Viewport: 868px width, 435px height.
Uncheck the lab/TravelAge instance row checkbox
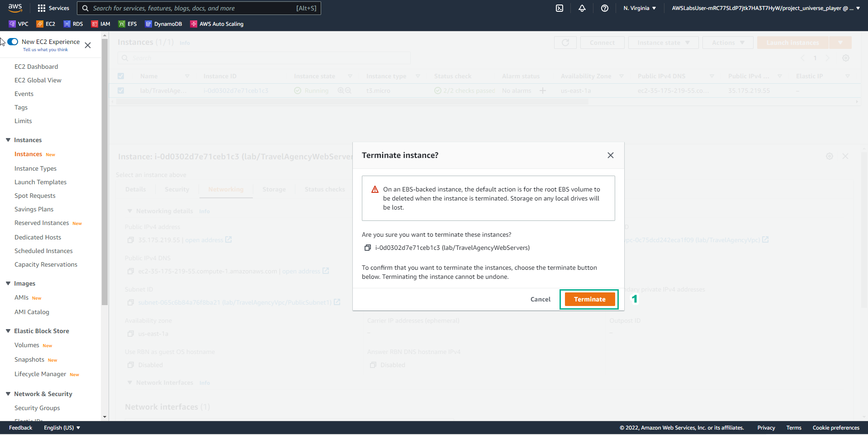121,91
